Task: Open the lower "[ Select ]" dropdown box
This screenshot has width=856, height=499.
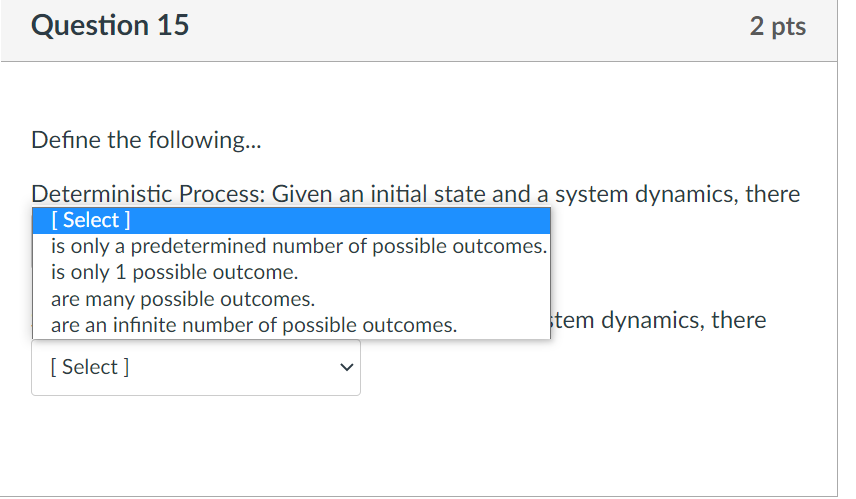Action: [x=195, y=367]
